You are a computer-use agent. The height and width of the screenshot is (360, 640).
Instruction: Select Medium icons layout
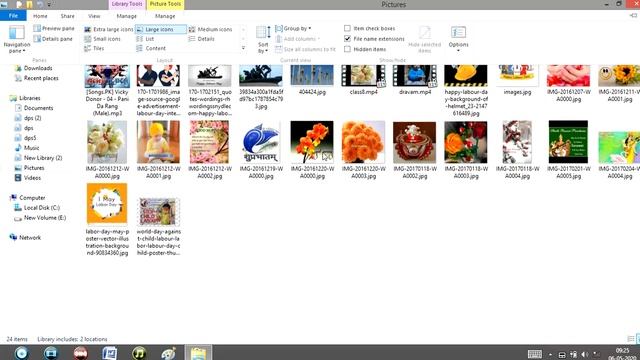pyautogui.click(x=210, y=29)
